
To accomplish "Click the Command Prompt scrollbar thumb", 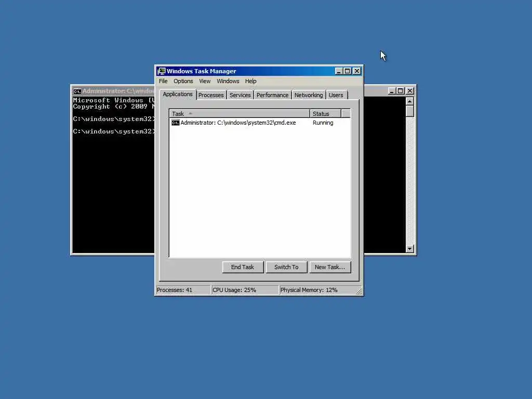I will coord(410,111).
